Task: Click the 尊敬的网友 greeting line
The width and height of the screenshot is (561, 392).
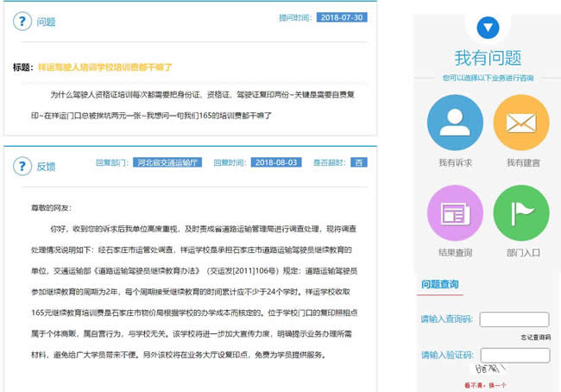Action: tap(51, 208)
